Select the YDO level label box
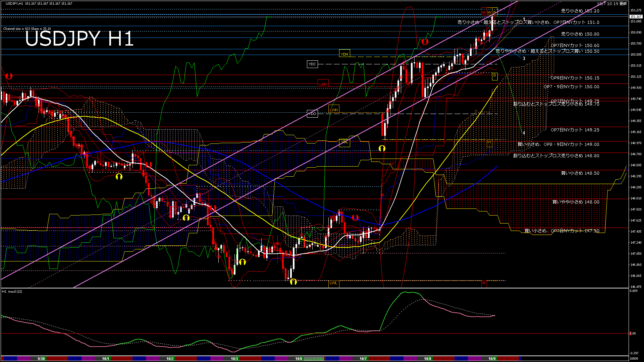This screenshot has width=644, height=362. click(312, 114)
